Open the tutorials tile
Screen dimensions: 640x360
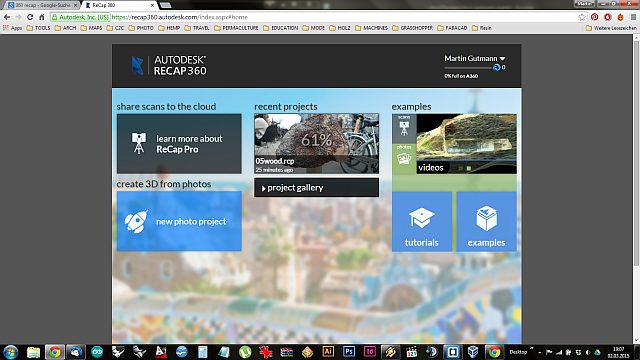point(422,222)
